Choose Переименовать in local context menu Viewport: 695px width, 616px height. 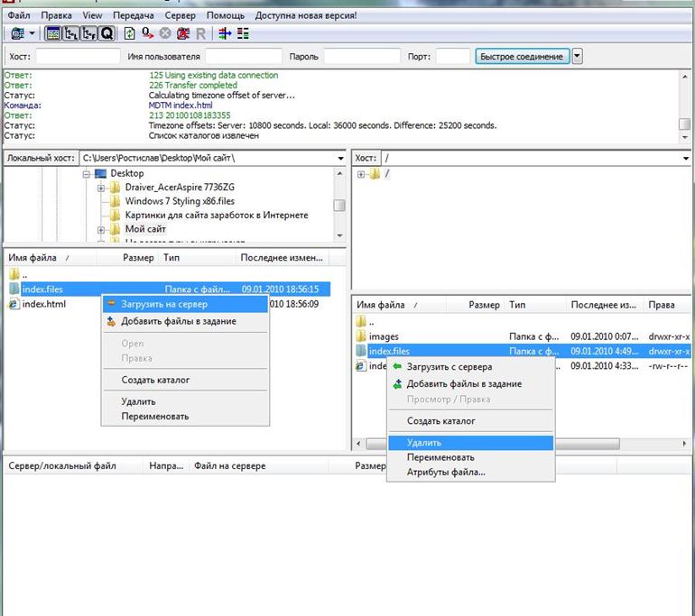(x=185, y=417)
